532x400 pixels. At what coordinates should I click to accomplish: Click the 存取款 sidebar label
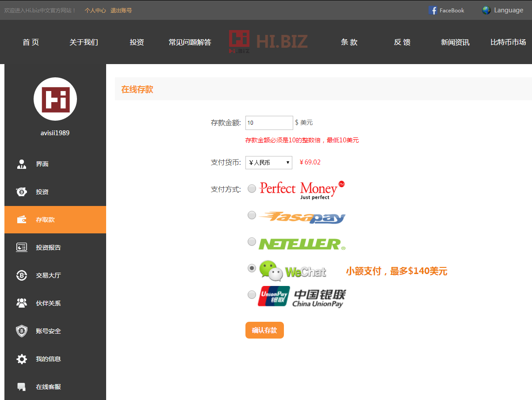[x=46, y=220]
